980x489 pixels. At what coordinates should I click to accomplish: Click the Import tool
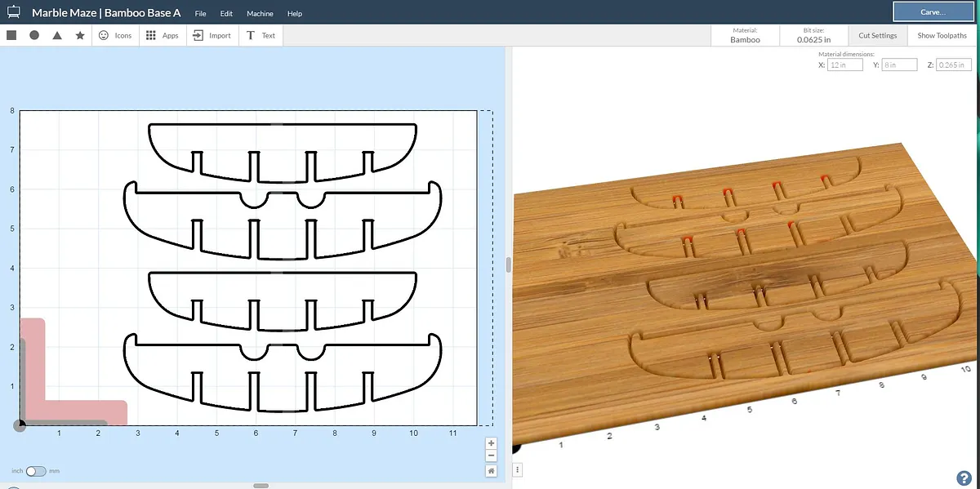[x=212, y=35]
